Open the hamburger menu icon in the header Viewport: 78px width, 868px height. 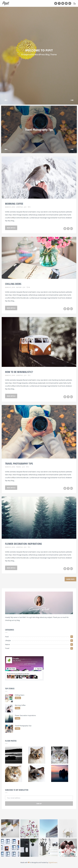click(75, 3)
